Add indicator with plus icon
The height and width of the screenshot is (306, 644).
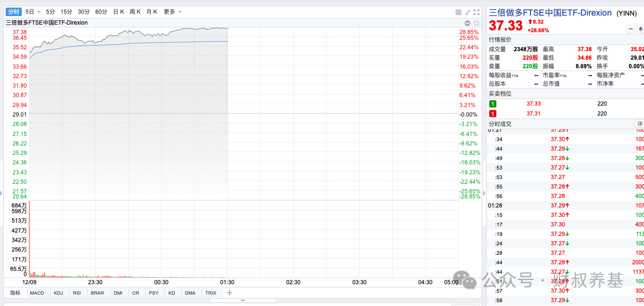coord(229,293)
